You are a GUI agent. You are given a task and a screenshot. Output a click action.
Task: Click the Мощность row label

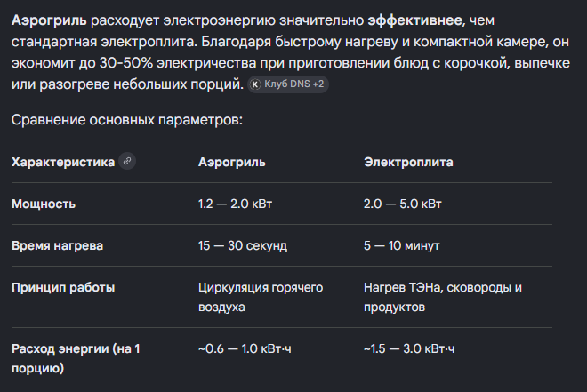[44, 204]
